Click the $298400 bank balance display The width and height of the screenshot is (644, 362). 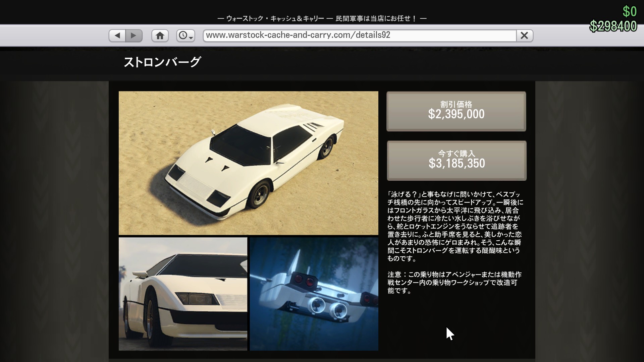(x=613, y=26)
